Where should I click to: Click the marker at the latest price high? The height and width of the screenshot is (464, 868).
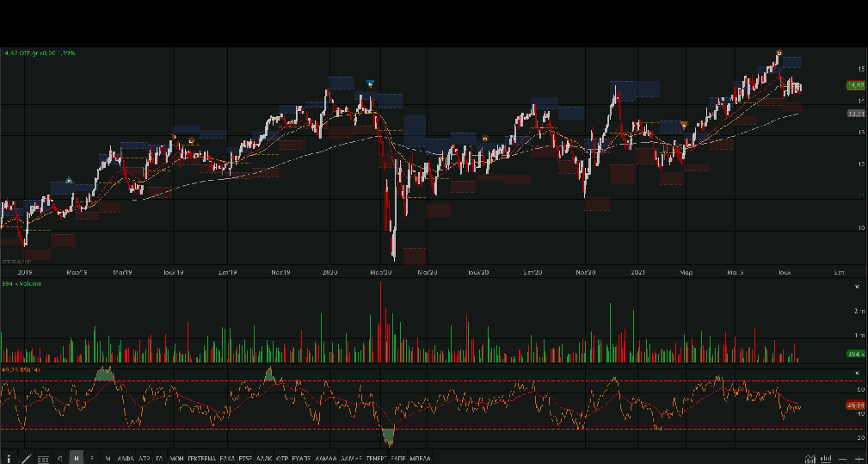pyautogui.click(x=779, y=53)
